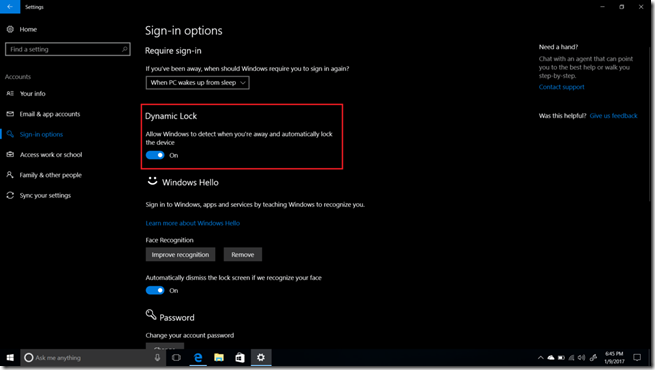Click the Need a hand? heading
The image size is (655, 370).
[559, 47]
